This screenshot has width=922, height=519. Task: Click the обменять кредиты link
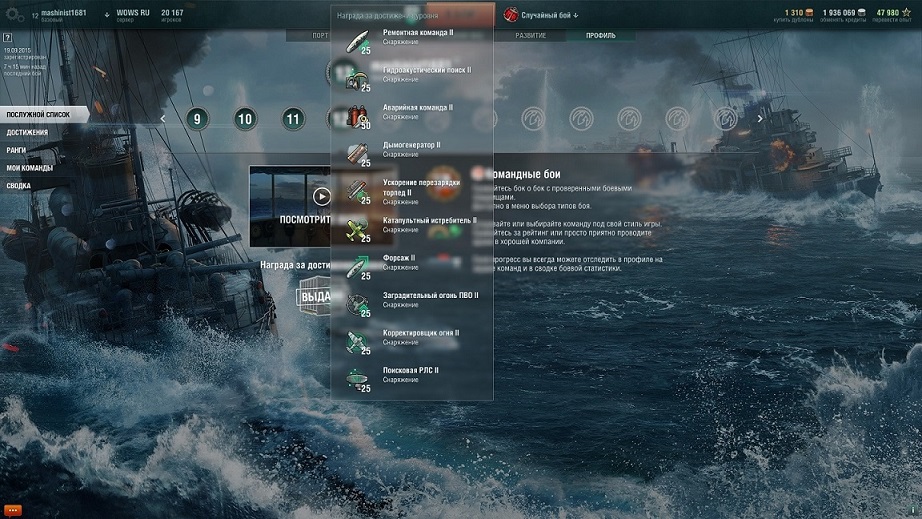843,20
